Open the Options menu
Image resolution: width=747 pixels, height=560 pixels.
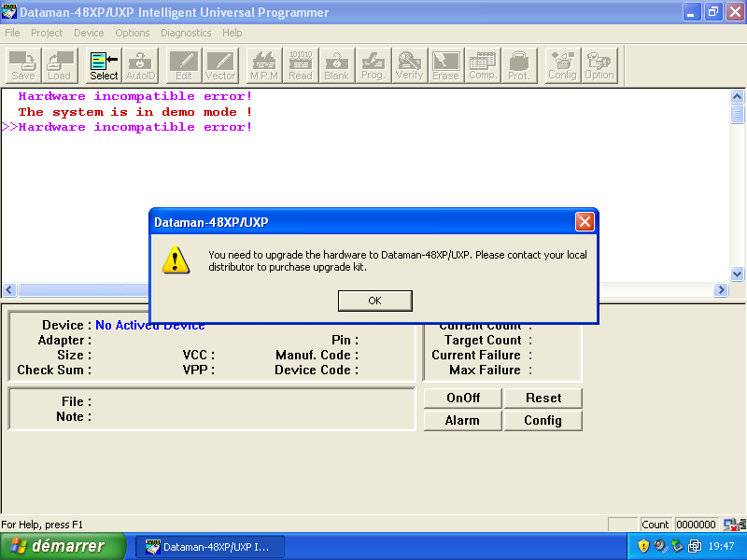[x=133, y=33]
